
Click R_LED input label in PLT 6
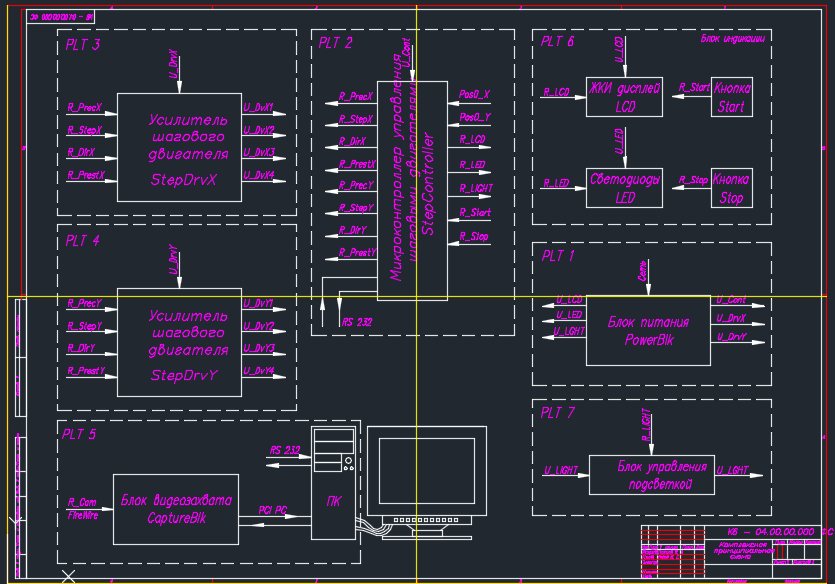coord(556,183)
